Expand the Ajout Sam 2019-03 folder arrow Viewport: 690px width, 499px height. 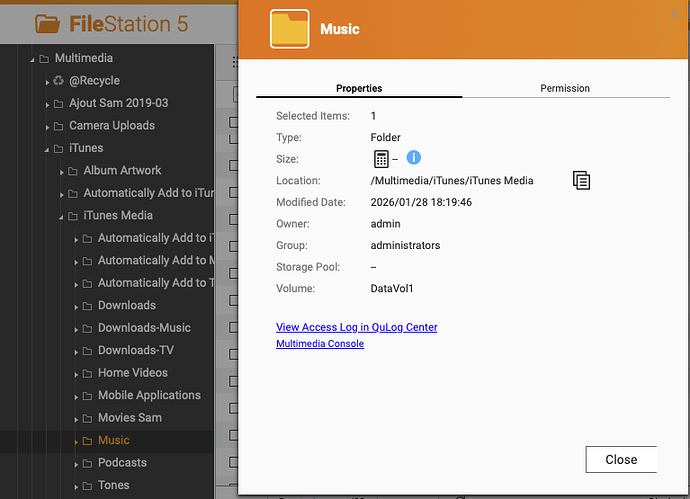coord(47,104)
